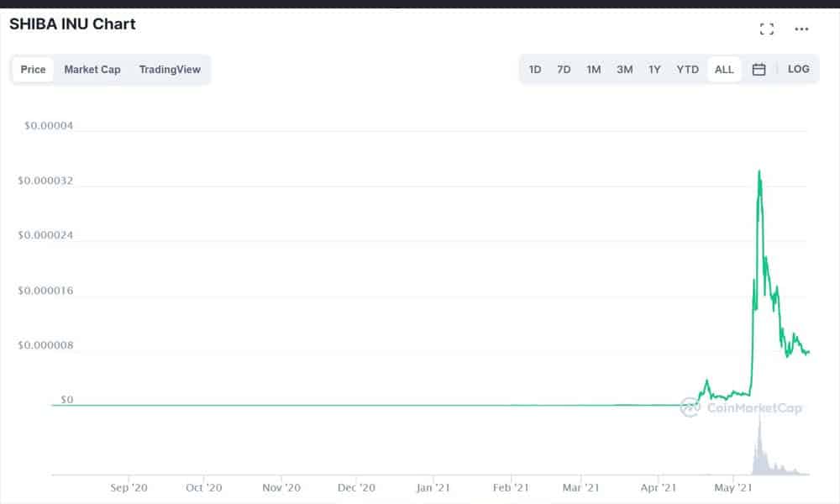Image resolution: width=840 pixels, height=504 pixels.
Task: Open the three-dot more options menu
Action: point(801,29)
